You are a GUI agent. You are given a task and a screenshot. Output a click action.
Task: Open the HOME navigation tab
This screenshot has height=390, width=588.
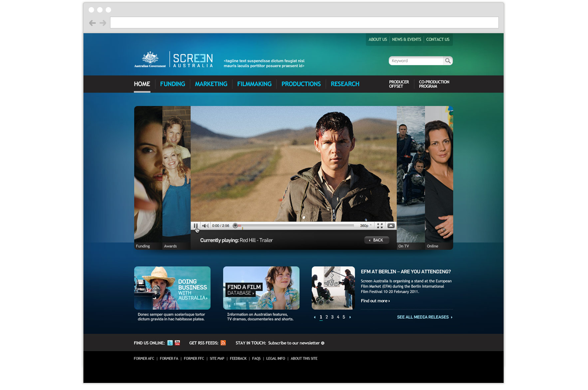pos(142,84)
